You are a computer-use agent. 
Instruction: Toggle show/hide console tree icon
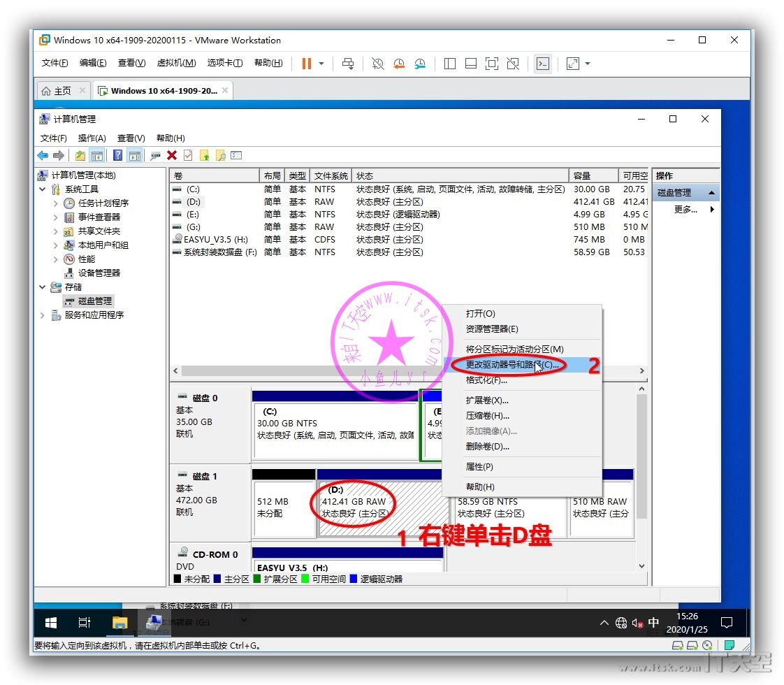click(x=97, y=155)
